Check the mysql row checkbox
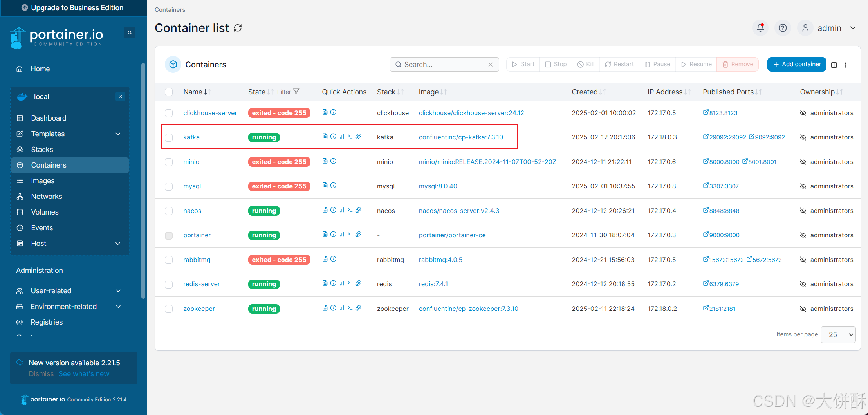 coord(169,186)
